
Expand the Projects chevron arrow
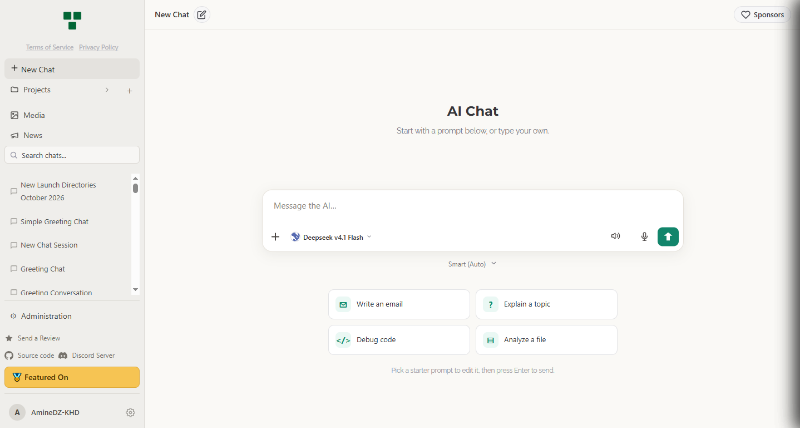(107, 90)
